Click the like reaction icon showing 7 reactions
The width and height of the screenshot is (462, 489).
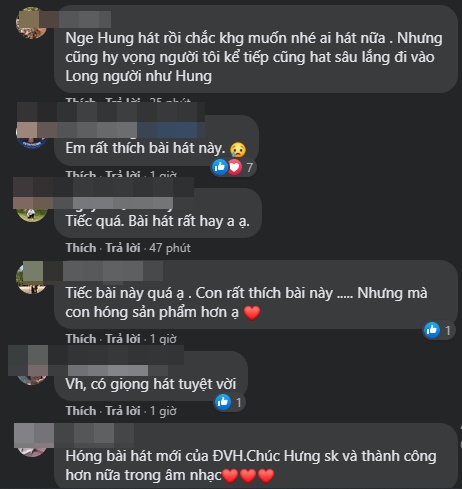pyautogui.click(x=220, y=167)
